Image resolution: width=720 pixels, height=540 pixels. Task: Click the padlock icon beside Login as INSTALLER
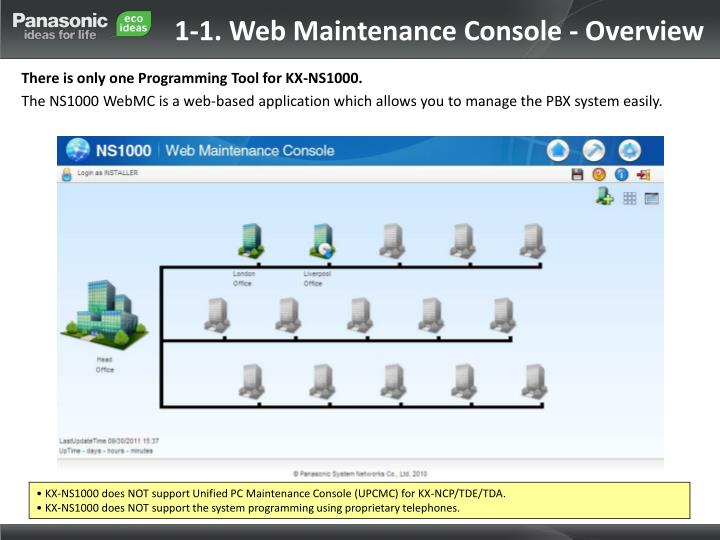click(67, 174)
